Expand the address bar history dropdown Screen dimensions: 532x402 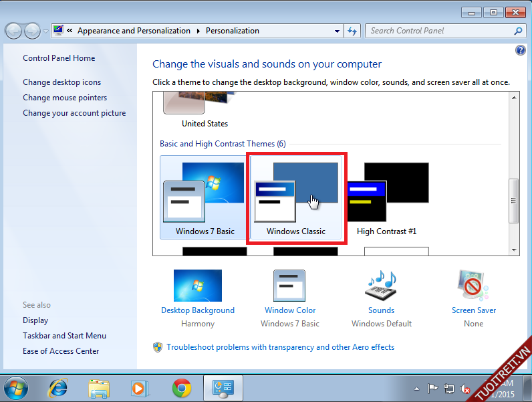point(337,31)
